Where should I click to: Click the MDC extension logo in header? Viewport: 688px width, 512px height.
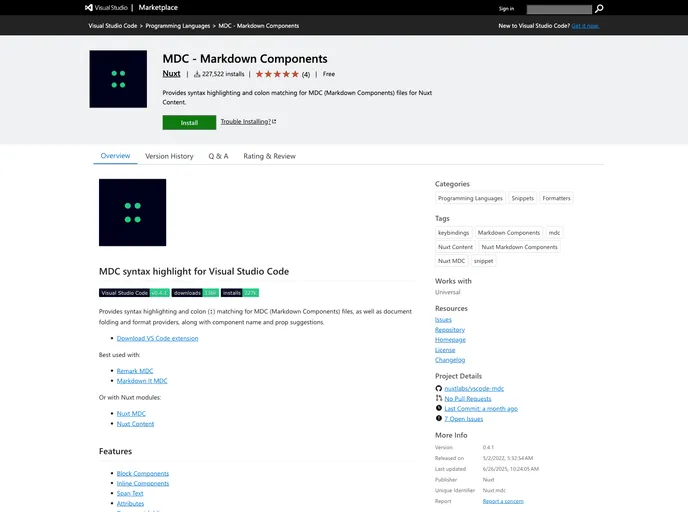(x=118, y=79)
